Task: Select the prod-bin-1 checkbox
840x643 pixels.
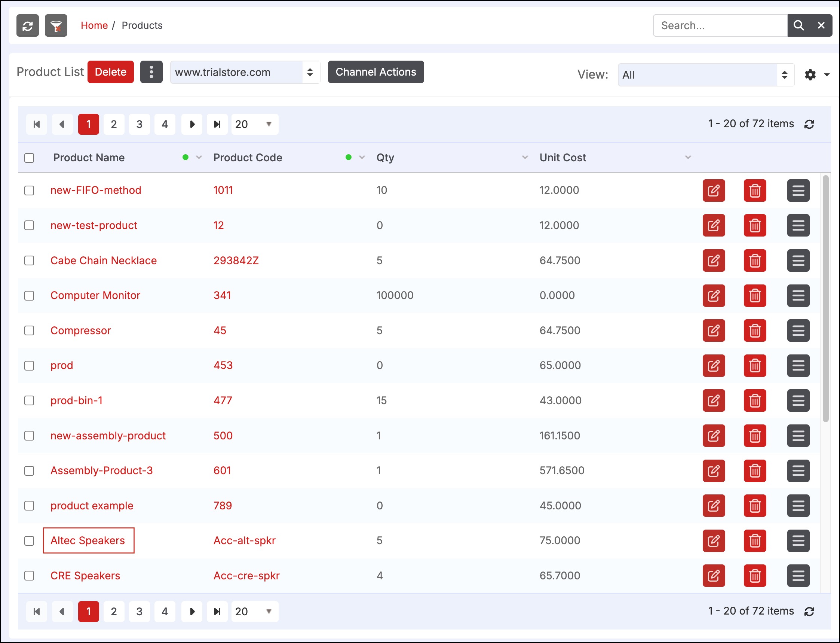Action: [x=30, y=401]
